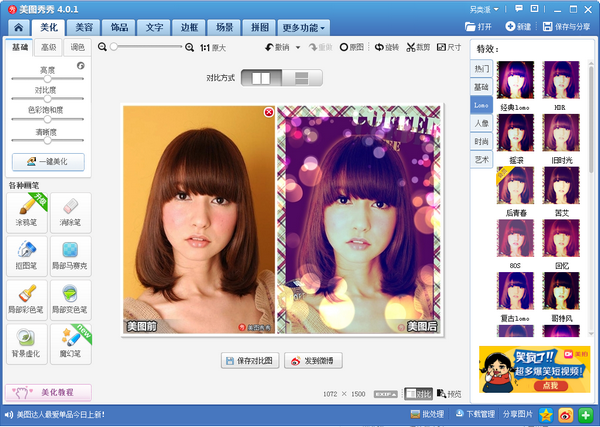Open the 更多功能 dropdown menu
This screenshot has height=427, width=600.
304,28
